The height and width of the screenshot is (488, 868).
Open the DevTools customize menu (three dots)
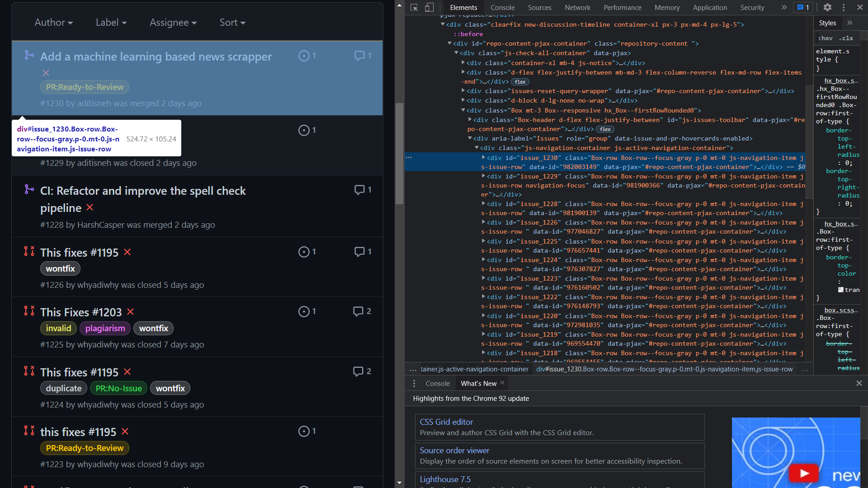843,7
